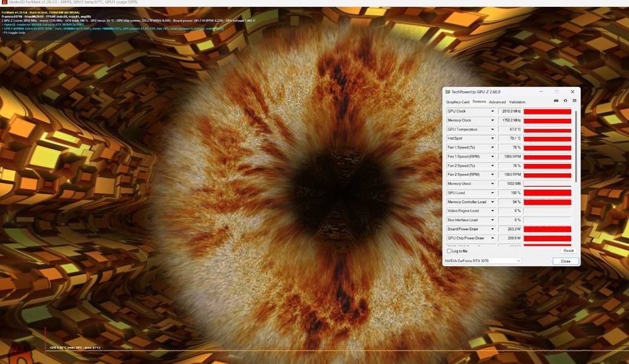
Task: Click the GPU Load red graph bar
Action: (x=547, y=193)
